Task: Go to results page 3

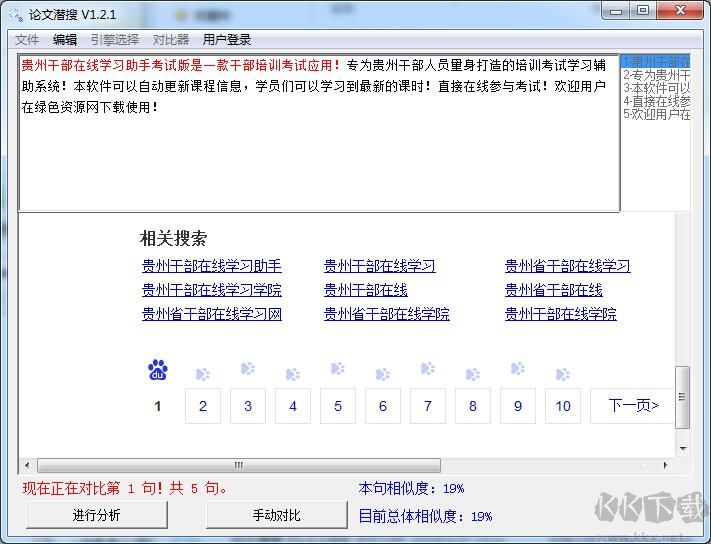Action: click(248, 406)
